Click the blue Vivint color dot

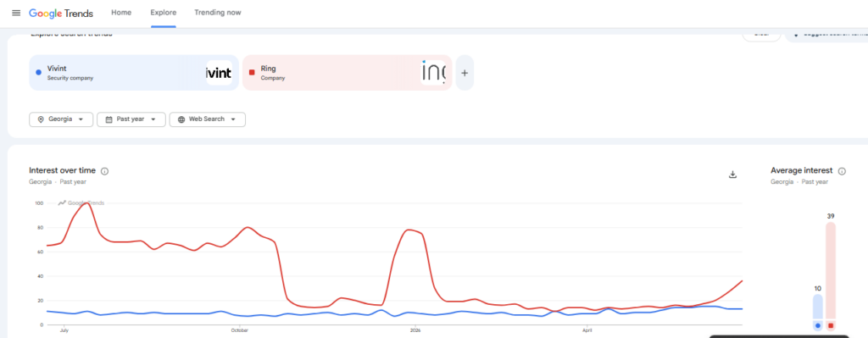[38, 72]
